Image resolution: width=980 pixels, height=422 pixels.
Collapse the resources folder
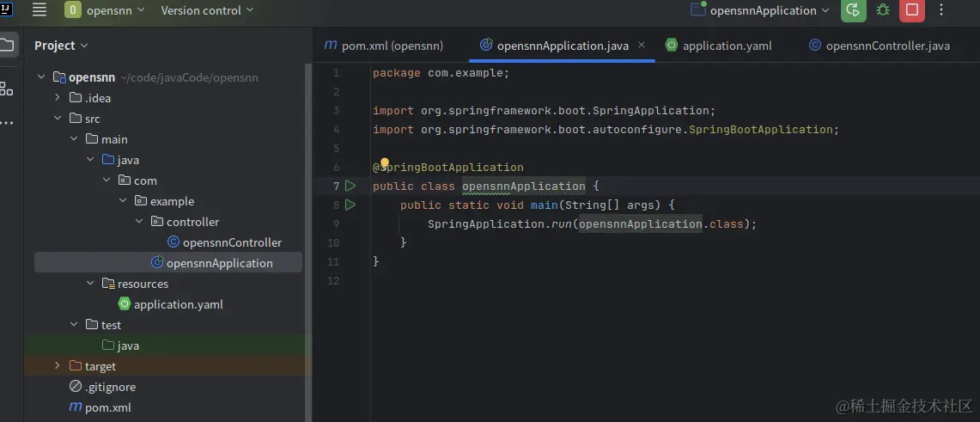(x=90, y=284)
